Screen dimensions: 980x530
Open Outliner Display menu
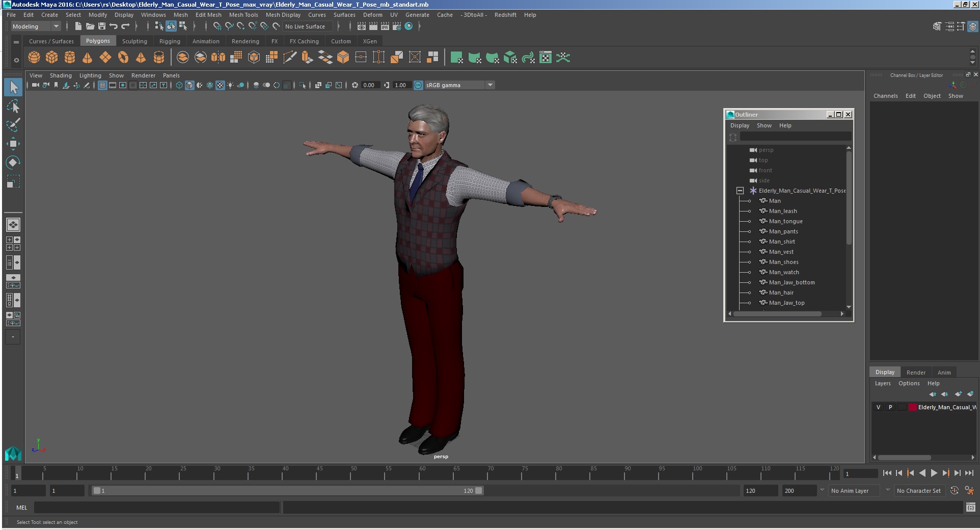(x=740, y=125)
